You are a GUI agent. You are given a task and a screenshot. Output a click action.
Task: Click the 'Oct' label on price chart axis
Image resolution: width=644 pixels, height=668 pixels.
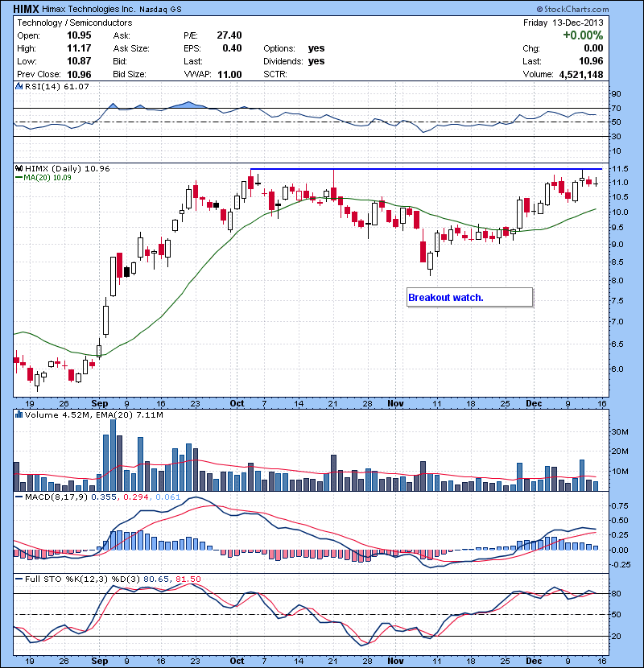pos(237,403)
